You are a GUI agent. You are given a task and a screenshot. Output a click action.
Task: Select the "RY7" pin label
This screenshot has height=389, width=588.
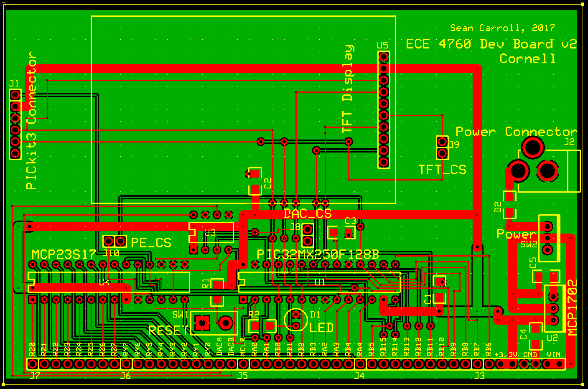(126, 350)
